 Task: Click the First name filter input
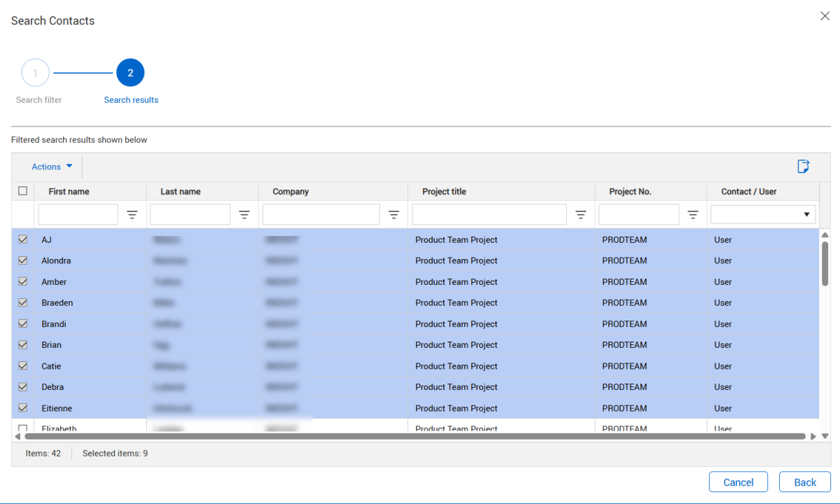(78, 214)
